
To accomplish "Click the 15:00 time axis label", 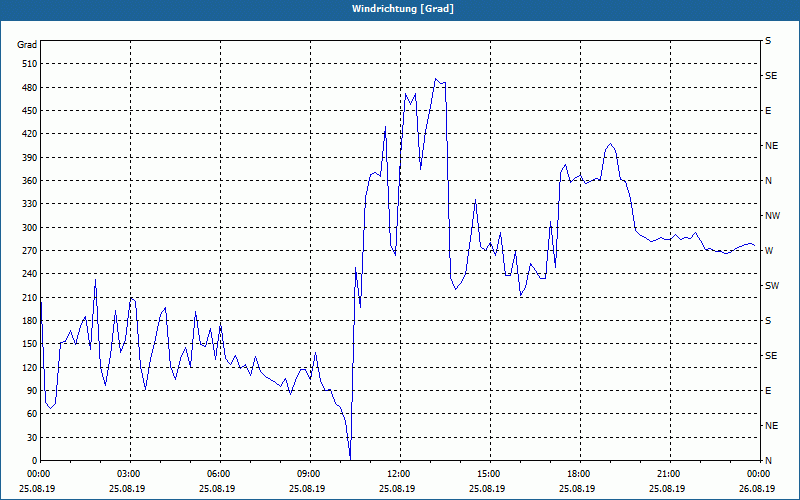I will coord(487,474).
